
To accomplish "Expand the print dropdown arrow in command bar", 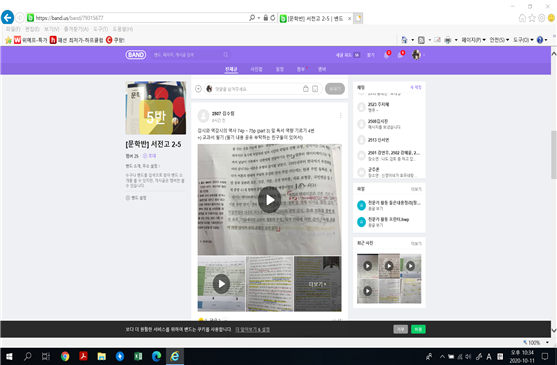I will tap(456, 40).
